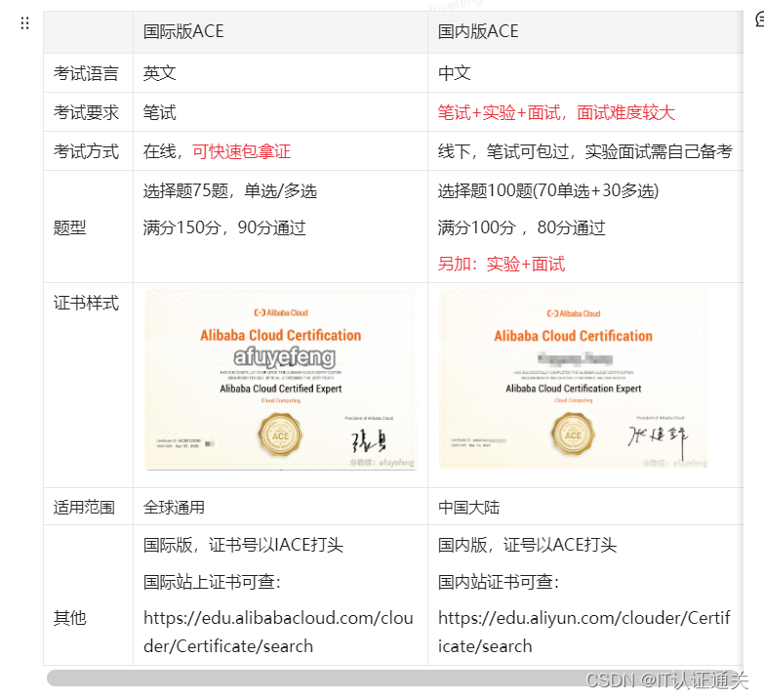Select the 证书样式 row label
The image size is (764, 700).
point(86,304)
